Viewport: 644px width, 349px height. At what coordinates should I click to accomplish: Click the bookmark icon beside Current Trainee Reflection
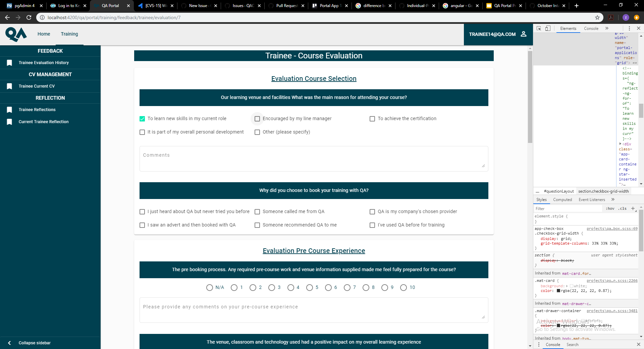tap(9, 122)
